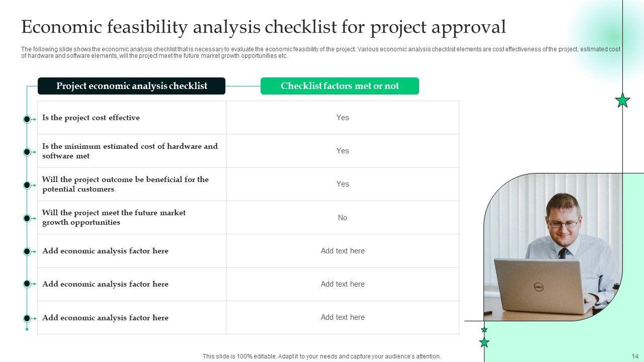Click the bullet marker beside "Is the project cost effective"
The image size is (644, 362).
point(27,119)
